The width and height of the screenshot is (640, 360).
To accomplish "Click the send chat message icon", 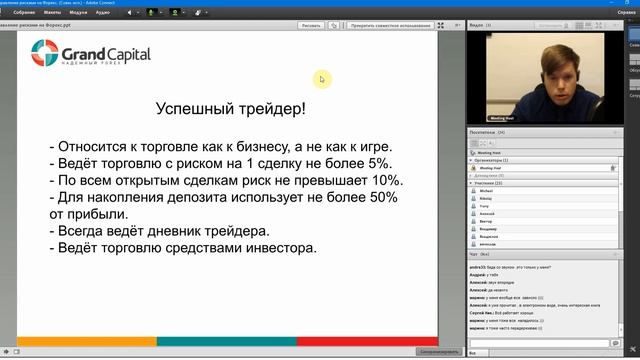I will (616, 344).
